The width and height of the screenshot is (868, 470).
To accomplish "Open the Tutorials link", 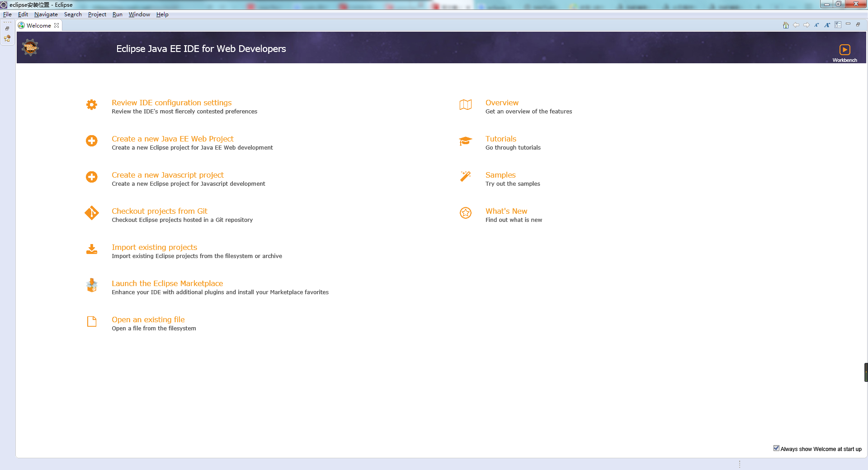I will 501,139.
